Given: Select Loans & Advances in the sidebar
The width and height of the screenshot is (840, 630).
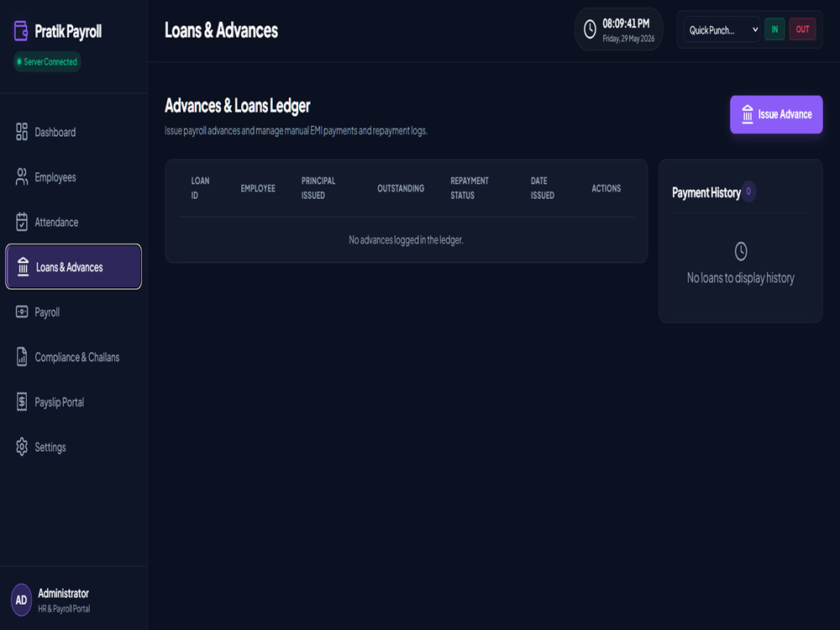Looking at the screenshot, I should click(73, 267).
